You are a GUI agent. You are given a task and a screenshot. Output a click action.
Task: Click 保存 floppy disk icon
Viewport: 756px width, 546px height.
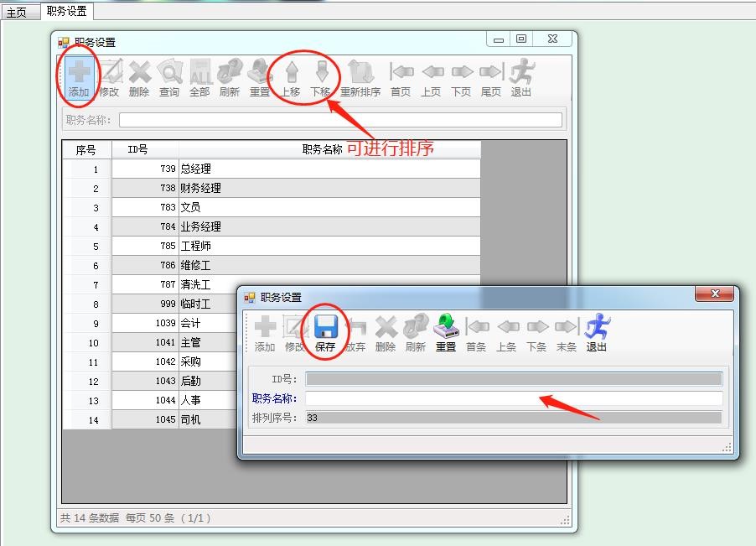click(325, 333)
